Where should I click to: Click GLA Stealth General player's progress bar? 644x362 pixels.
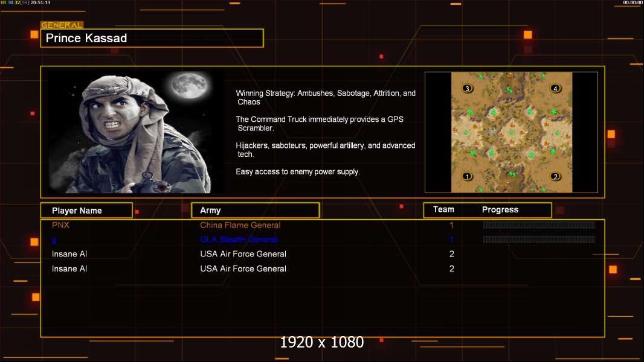coord(539,240)
